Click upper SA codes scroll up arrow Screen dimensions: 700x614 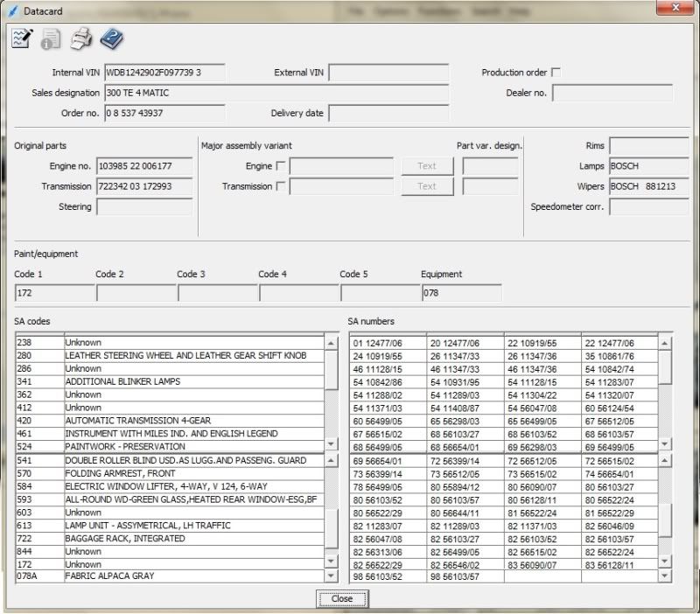[331, 343]
